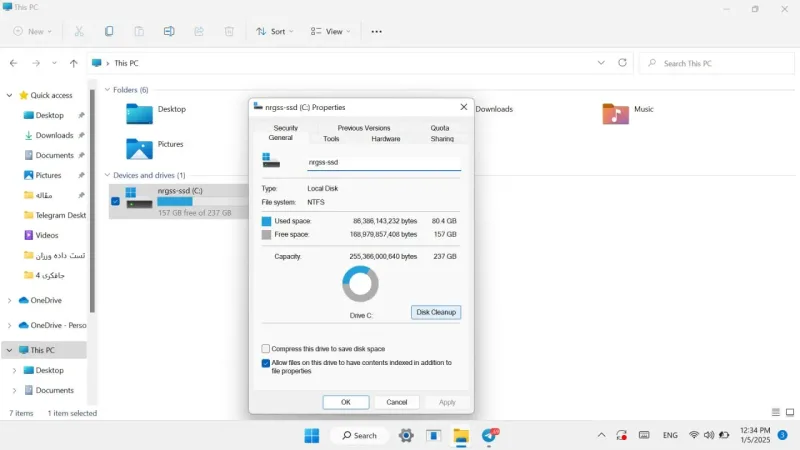The image size is (800, 450).
Task: Open Telegram from the taskbar
Action: pyautogui.click(x=490, y=435)
